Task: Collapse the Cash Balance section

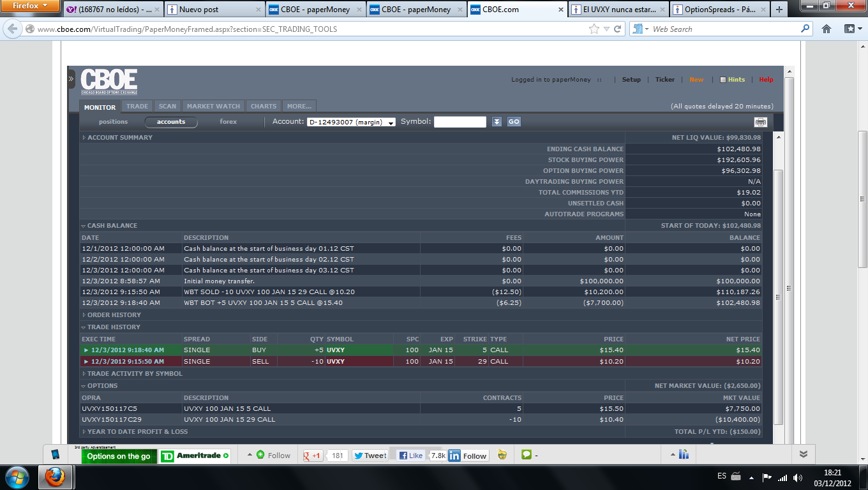Action: [x=84, y=226]
